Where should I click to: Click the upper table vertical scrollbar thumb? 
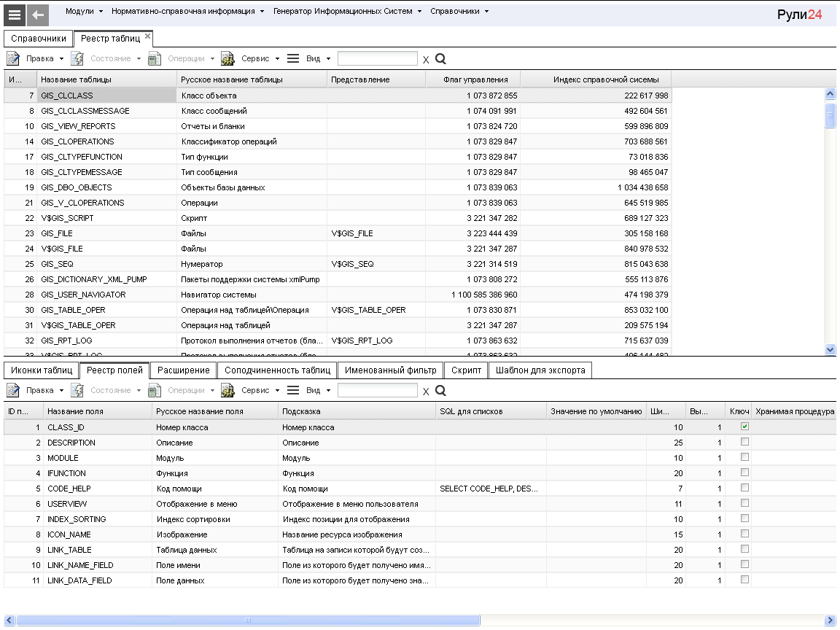pyautogui.click(x=831, y=115)
